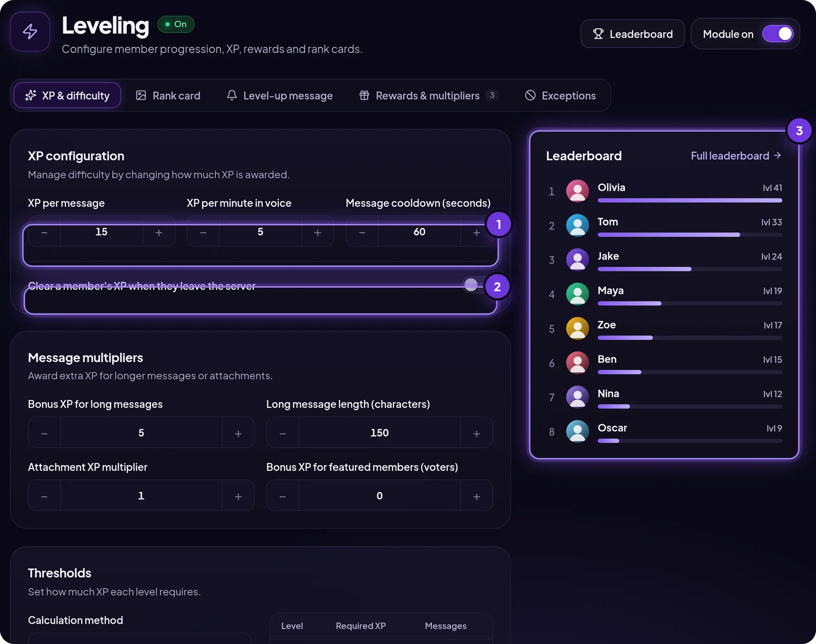The height and width of the screenshot is (644, 816).
Task: Click the attachment XP multiplier value field
Action: tap(141, 496)
